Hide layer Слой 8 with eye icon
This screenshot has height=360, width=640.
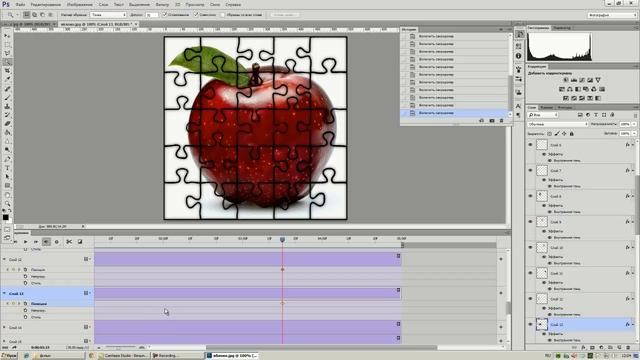pyautogui.click(x=531, y=196)
